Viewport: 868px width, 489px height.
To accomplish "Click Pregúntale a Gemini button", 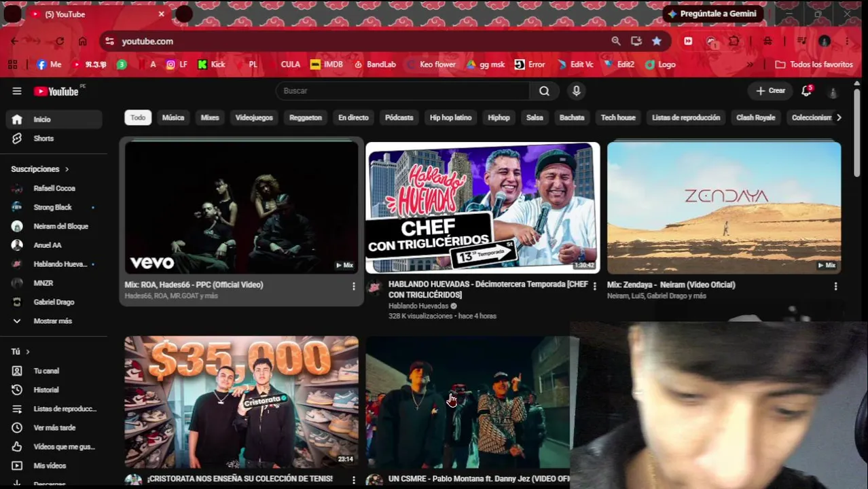I will pyautogui.click(x=712, y=14).
